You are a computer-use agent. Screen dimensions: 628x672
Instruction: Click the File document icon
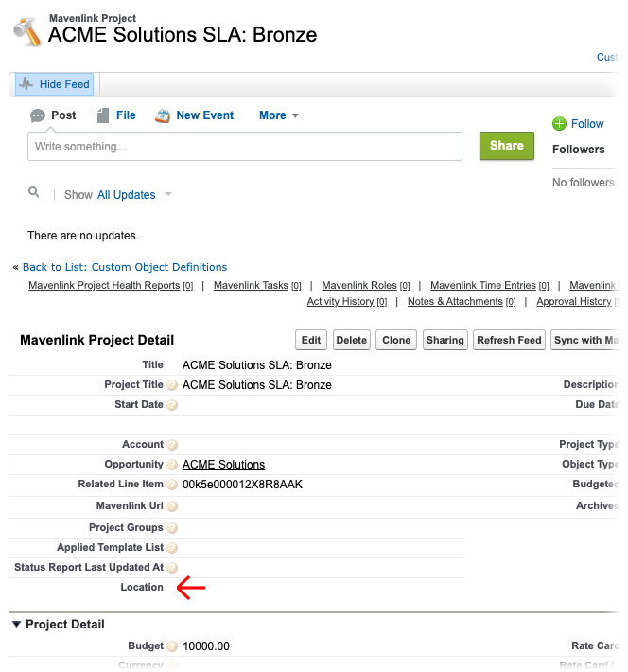coord(103,115)
